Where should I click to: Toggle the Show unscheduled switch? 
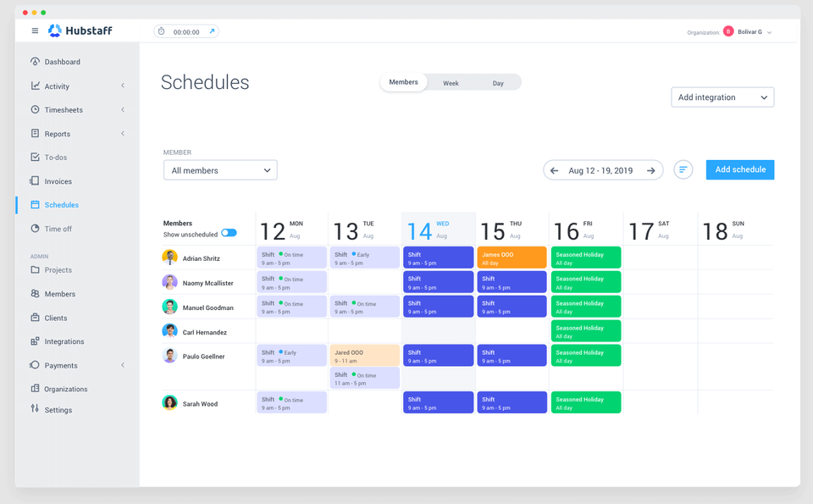tap(227, 233)
